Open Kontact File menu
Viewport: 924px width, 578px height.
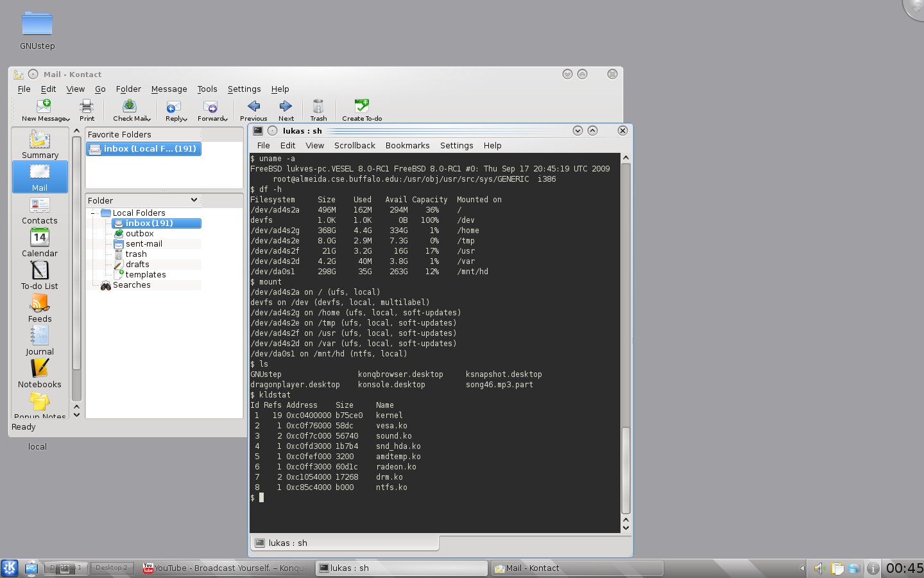pos(24,89)
